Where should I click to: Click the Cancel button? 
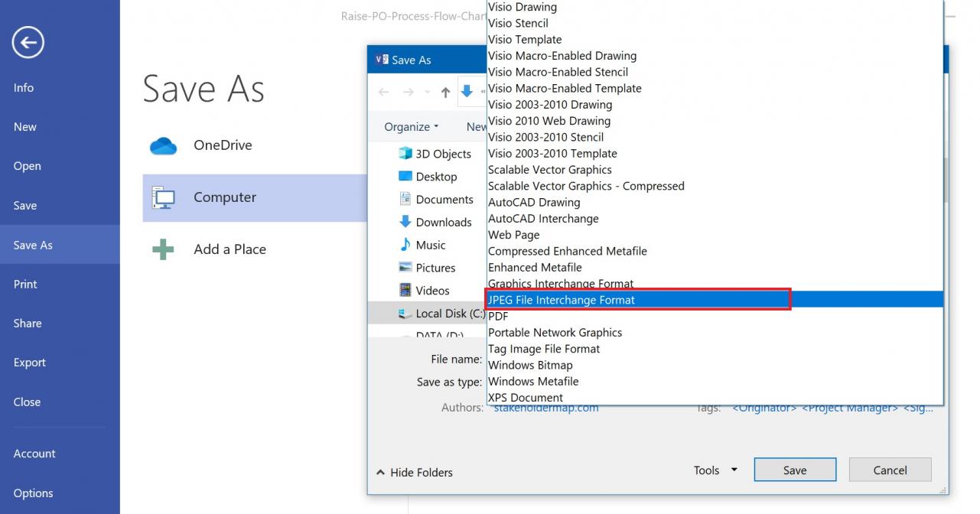click(890, 470)
